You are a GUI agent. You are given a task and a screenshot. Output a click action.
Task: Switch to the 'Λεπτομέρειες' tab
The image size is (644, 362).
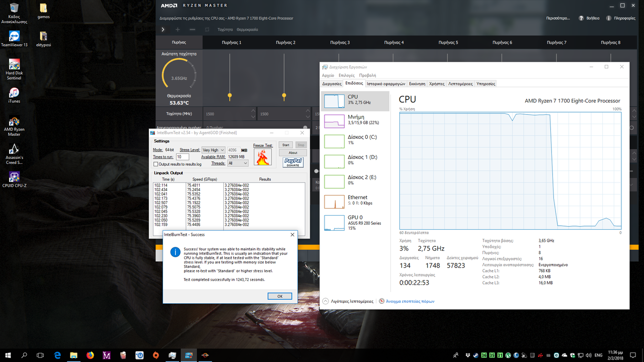460,84
